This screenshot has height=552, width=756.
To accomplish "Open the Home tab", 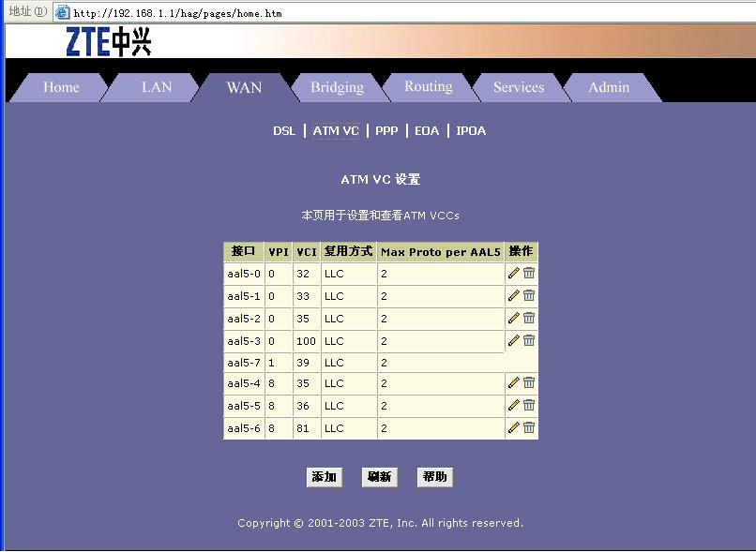I will [x=61, y=87].
